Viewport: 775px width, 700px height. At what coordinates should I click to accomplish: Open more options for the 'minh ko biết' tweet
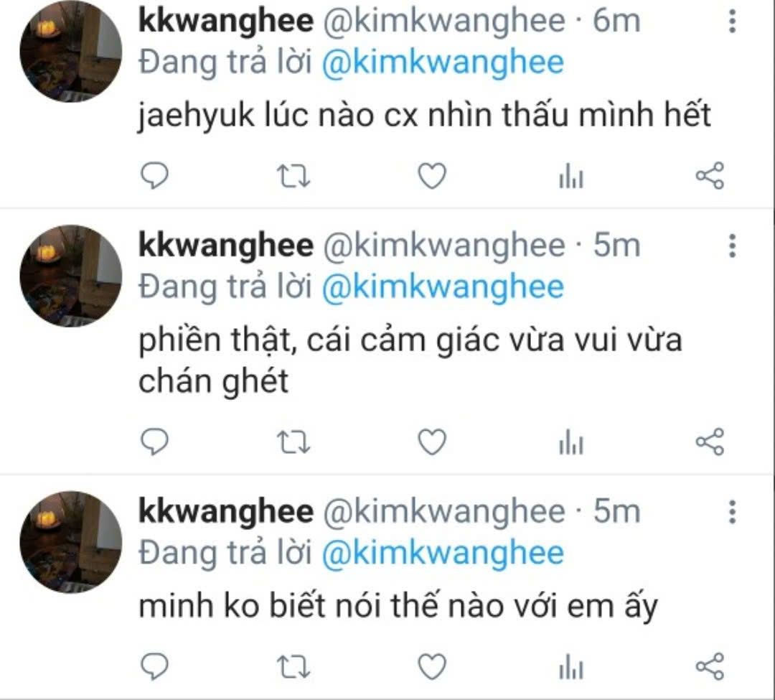click(733, 512)
